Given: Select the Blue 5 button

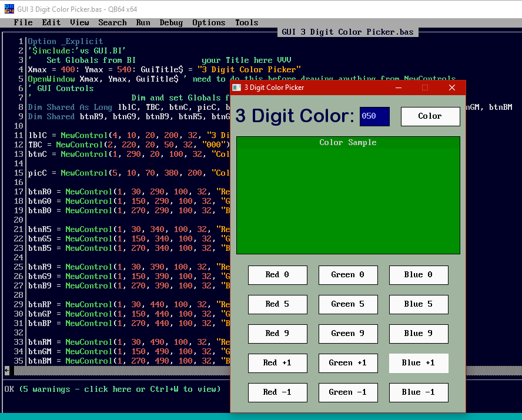Looking at the screenshot, I should pos(419,304).
